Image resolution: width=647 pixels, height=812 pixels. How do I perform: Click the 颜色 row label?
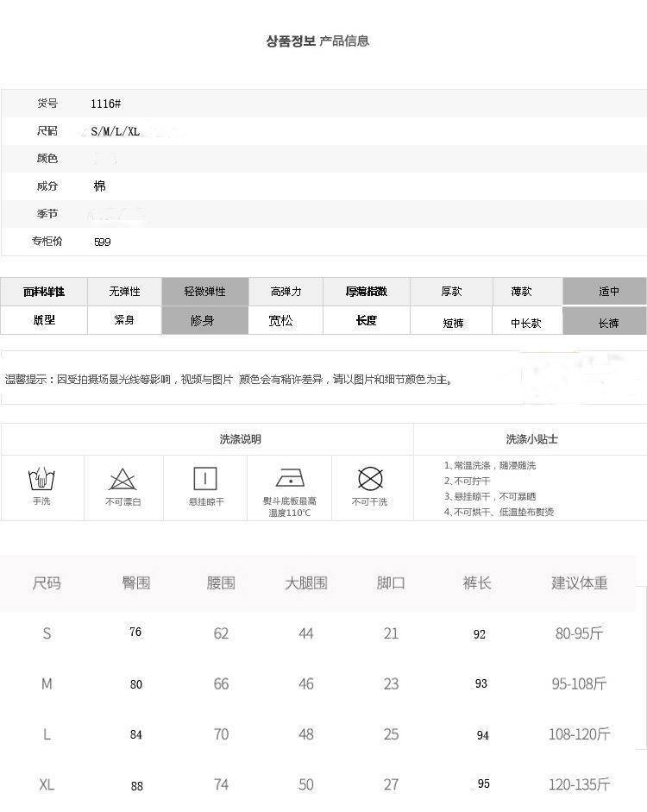pos(47,159)
